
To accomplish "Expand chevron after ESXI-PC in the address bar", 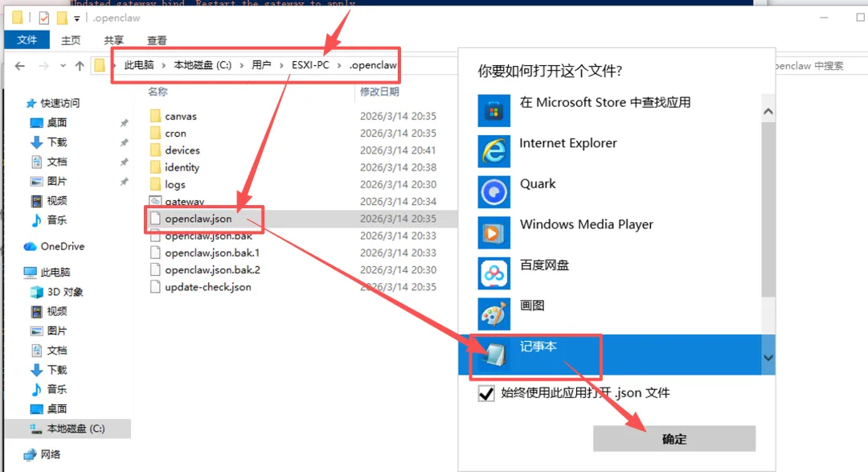I will [x=339, y=65].
